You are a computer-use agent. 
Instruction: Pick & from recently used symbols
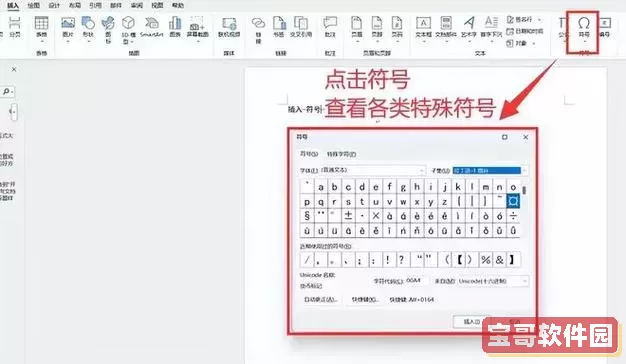(x=499, y=260)
